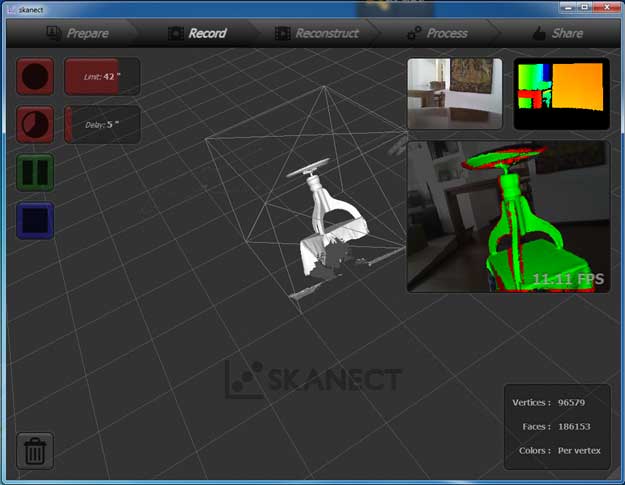Click the scanned 3D model in viewport
Screen dimensions: 625x485
tap(327, 223)
